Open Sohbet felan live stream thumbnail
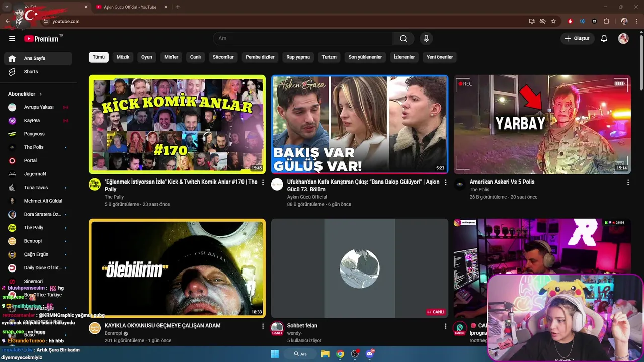 (360, 268)
